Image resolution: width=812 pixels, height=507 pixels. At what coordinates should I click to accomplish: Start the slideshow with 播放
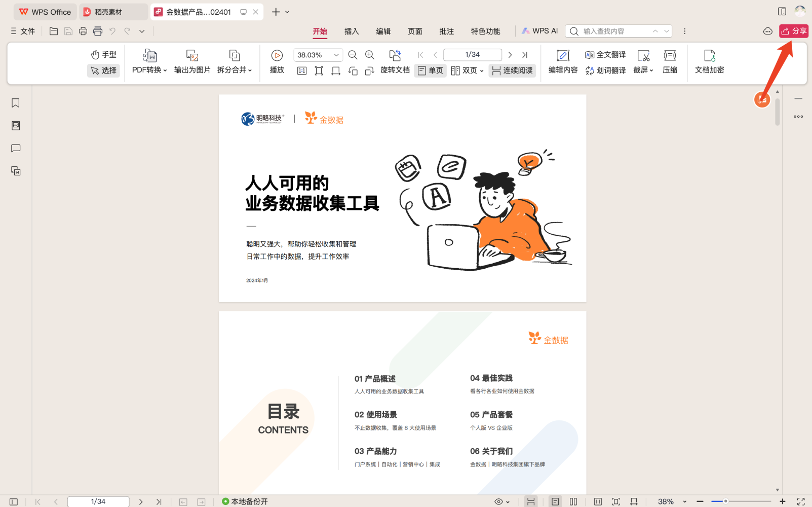(x=277, y=62)
